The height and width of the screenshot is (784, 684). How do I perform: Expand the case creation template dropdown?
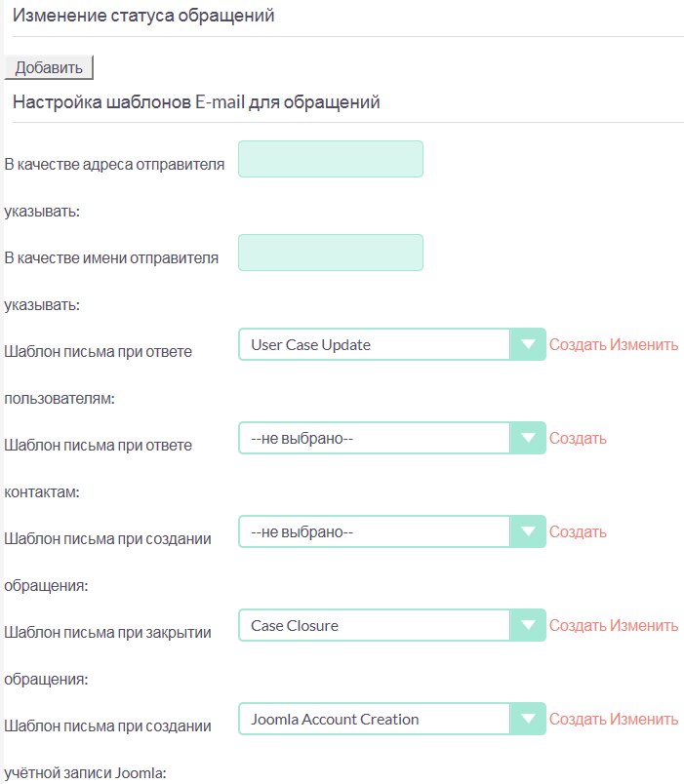tap(391, 532)
